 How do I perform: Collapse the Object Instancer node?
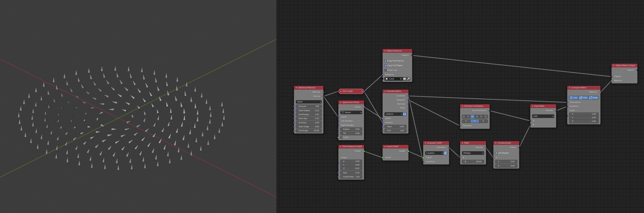pos(385,51)
